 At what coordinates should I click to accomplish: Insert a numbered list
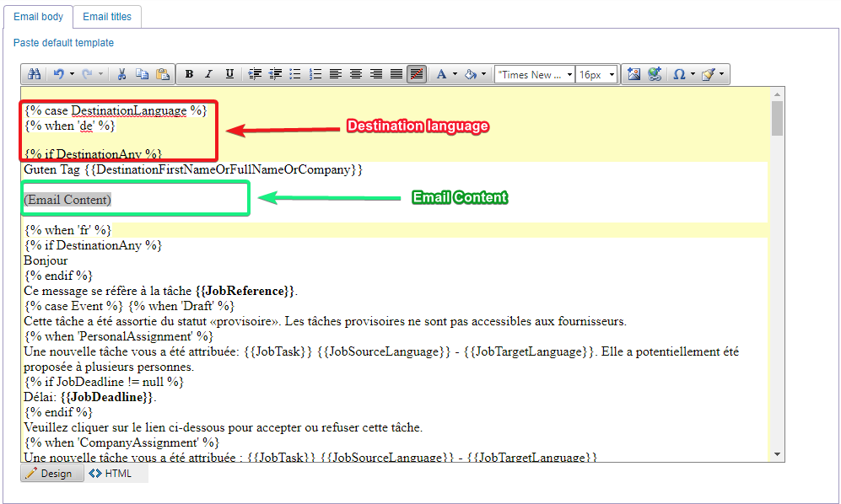315,74
